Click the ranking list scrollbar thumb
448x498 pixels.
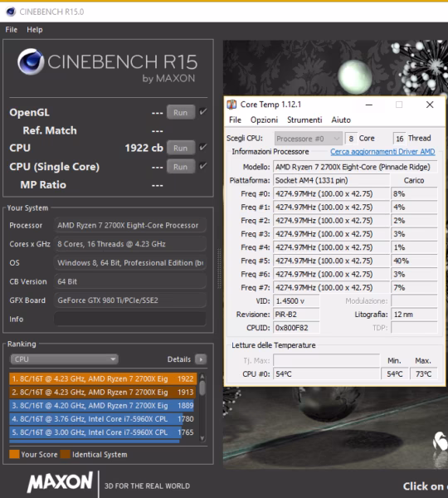(x=202, y=388)
